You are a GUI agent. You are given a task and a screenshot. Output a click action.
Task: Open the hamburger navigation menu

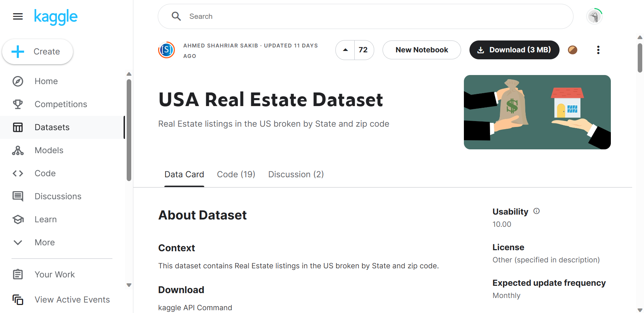pos(18,16)
